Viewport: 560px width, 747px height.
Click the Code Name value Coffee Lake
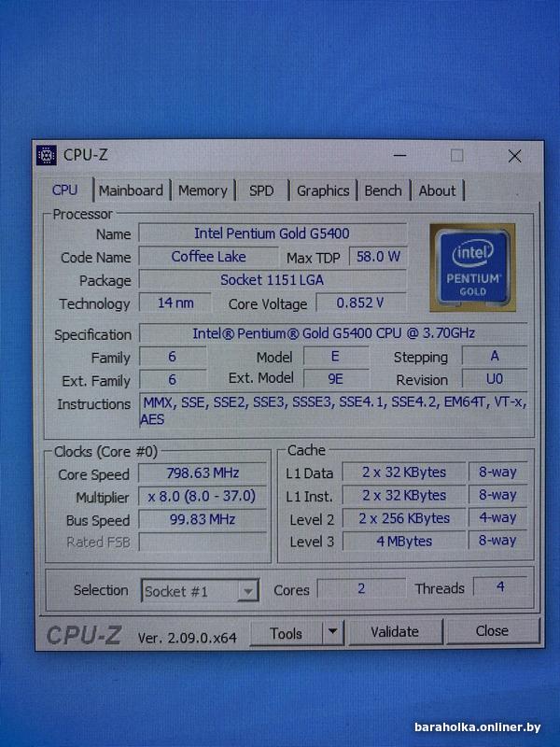(208, 257)
